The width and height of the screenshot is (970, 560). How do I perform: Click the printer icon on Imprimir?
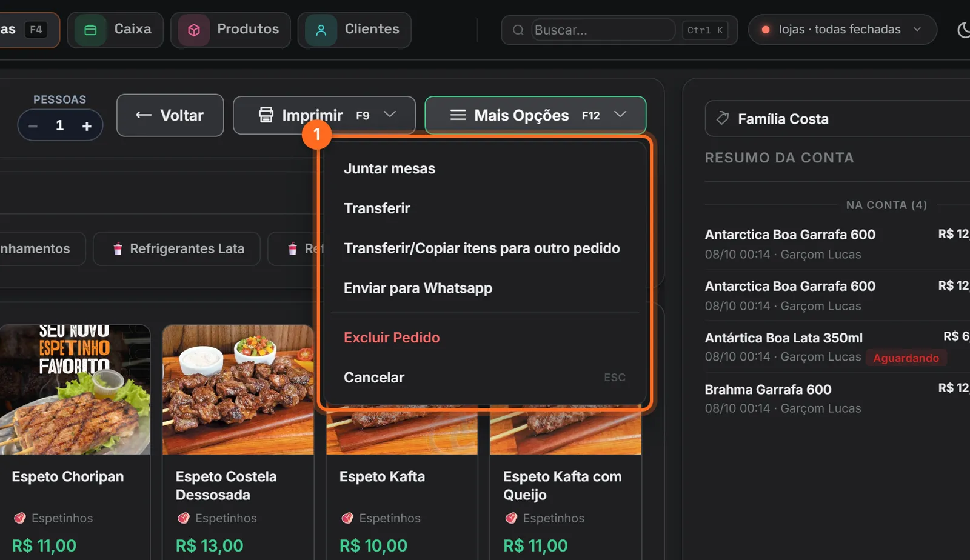[x=266, y=115]
